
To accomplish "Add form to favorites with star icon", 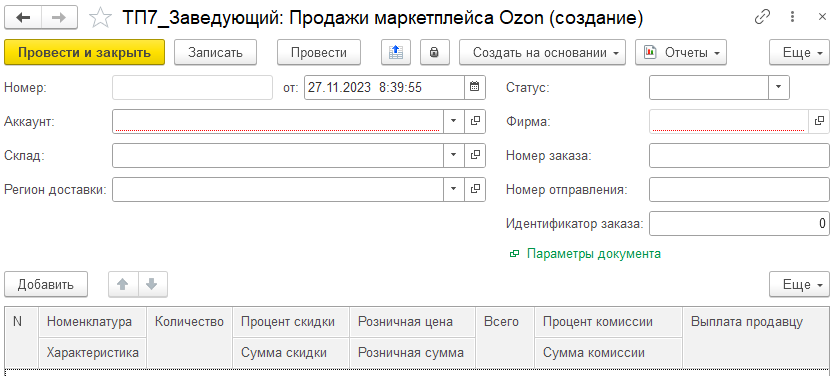I will click(x=100, y=18).
